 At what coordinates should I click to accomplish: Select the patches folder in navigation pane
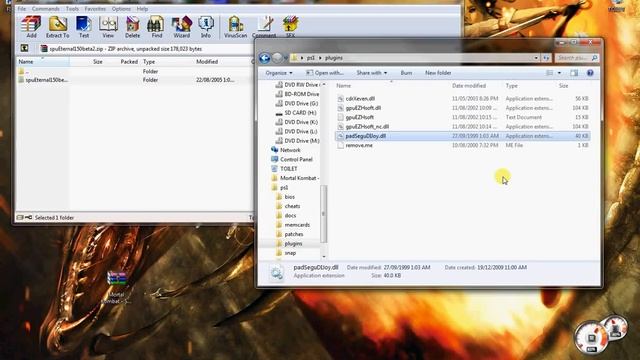click(x=289, y=234)
